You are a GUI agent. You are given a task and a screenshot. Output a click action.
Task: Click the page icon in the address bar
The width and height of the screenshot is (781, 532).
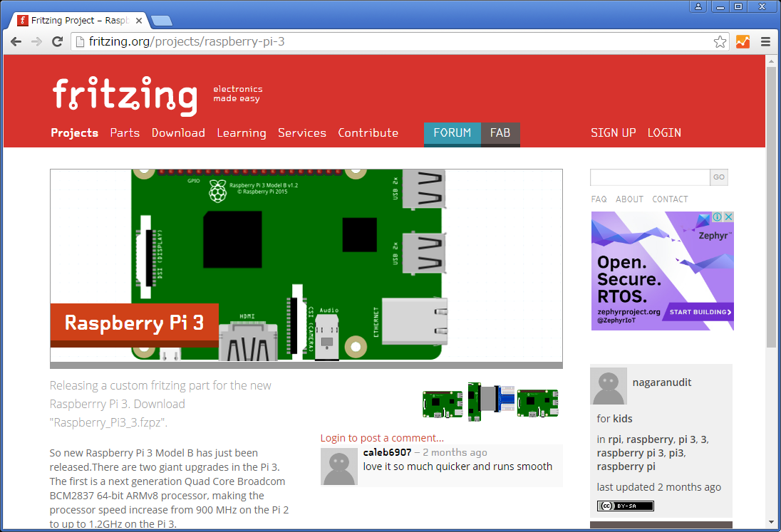pyautogui.click(x=80, y=42)
